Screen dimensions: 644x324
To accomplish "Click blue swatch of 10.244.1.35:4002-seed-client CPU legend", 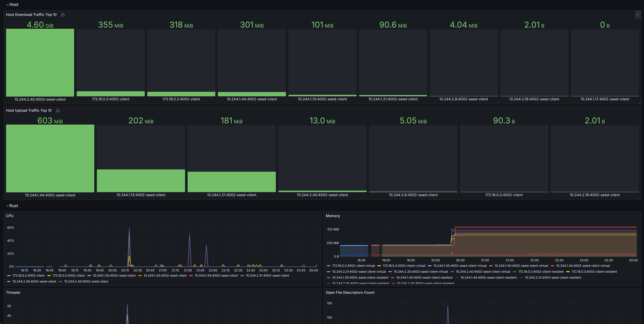I will pyautogui.click(x=89, y=276).
